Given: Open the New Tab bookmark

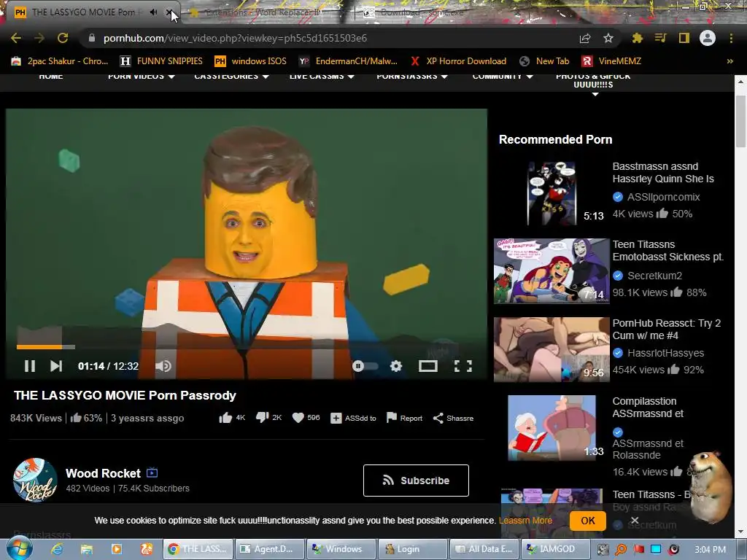Looking at the screenshot, I should click(x=544, y=61).
